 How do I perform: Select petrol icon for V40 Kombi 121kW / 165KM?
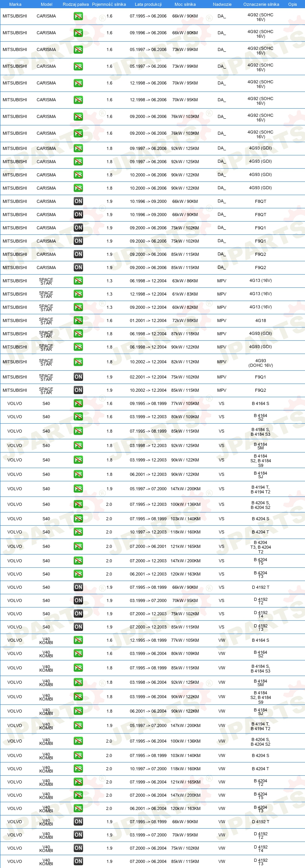click(78, 782)
